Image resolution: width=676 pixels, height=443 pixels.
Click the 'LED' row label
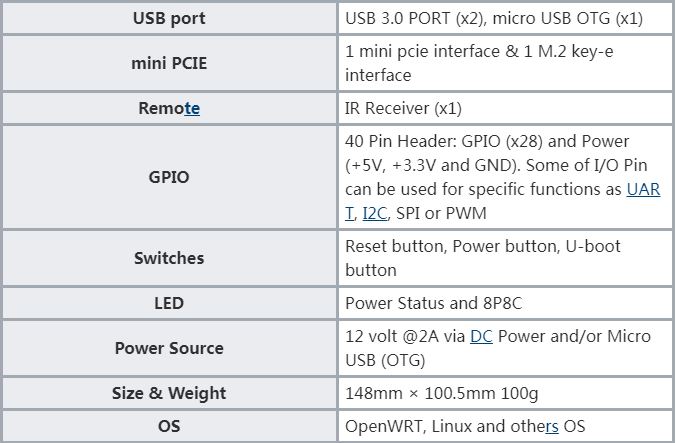[x=169, y=302]
